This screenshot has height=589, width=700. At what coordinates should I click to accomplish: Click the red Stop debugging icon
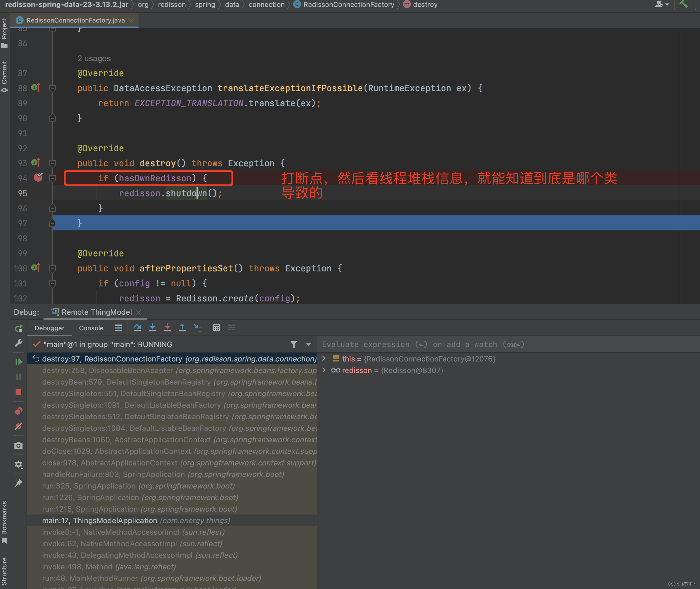[x=19, y=392]
